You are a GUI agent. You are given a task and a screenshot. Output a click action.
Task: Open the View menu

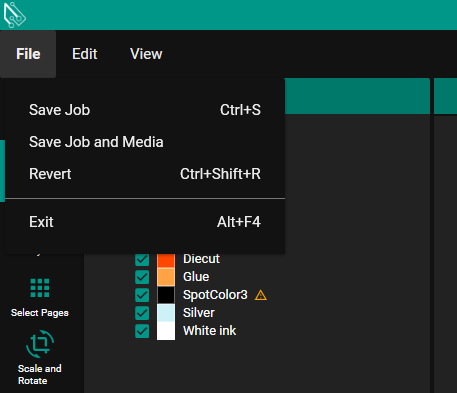pos(146,54)
